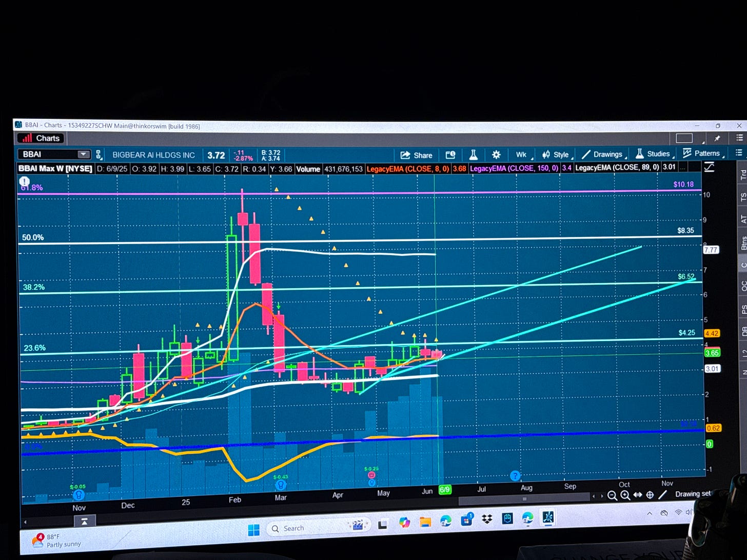The width and height of the screenshot is (747, 560).
Task: Click the collapse panel arrow icon below Nov
Action: point(84,521)
